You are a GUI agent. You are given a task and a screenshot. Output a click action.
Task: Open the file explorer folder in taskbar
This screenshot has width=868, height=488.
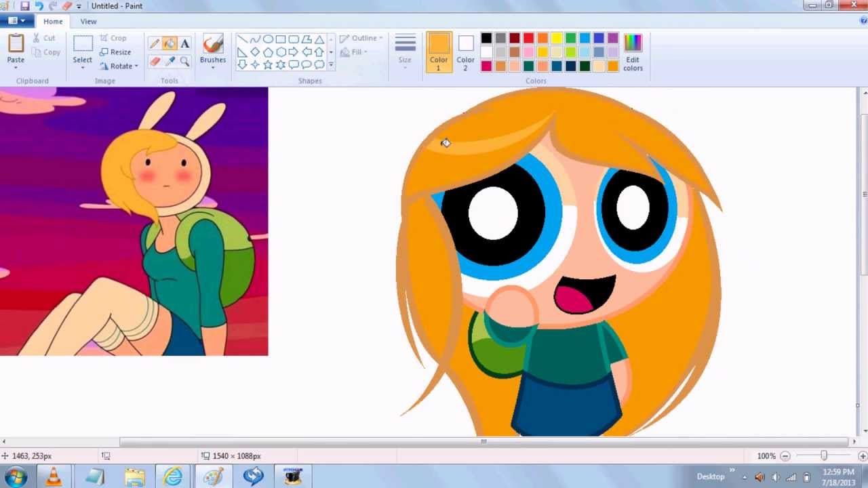pyautogui.click(x=134, y=476)
